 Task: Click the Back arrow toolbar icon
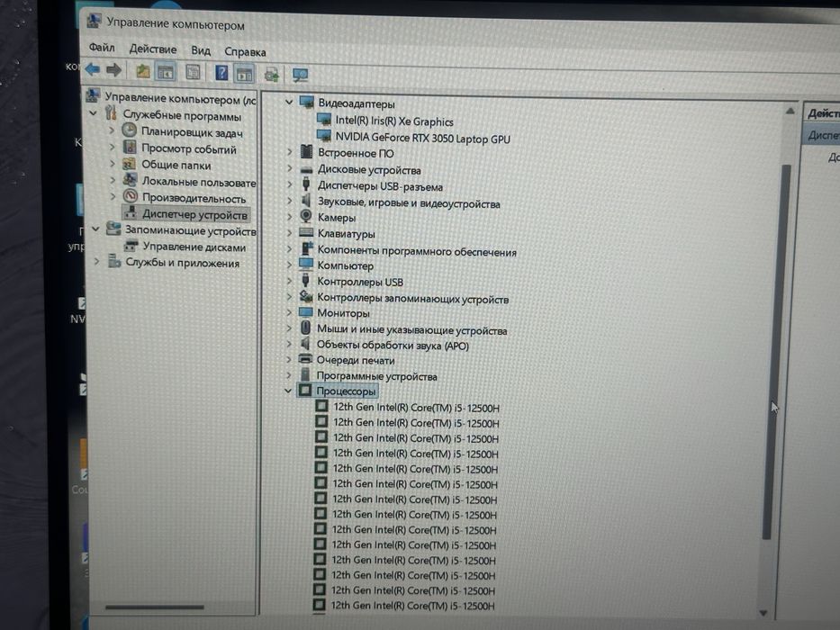93,68
